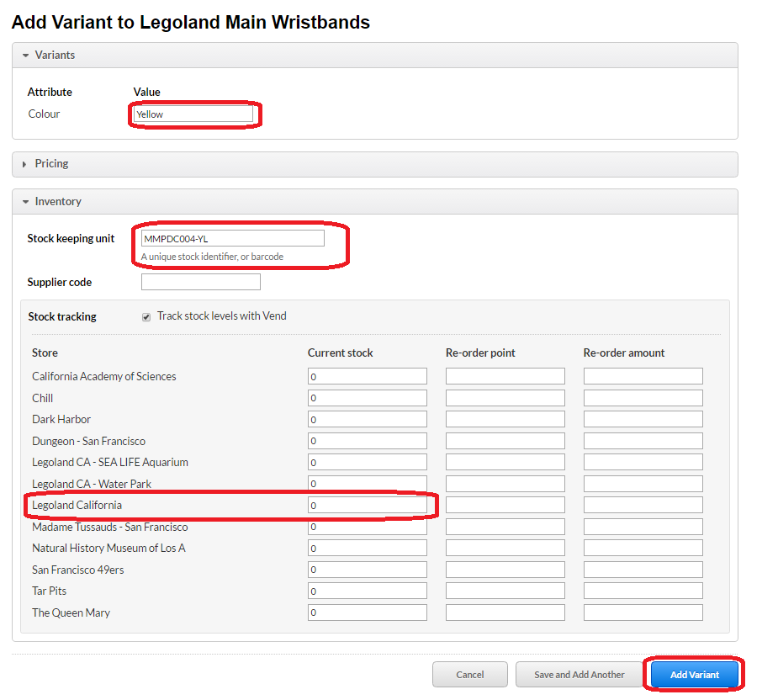Viewport: 778px width, 700px height.
Task: Edit Current stock for San Francisco 49ers
Action: [368, 570]
